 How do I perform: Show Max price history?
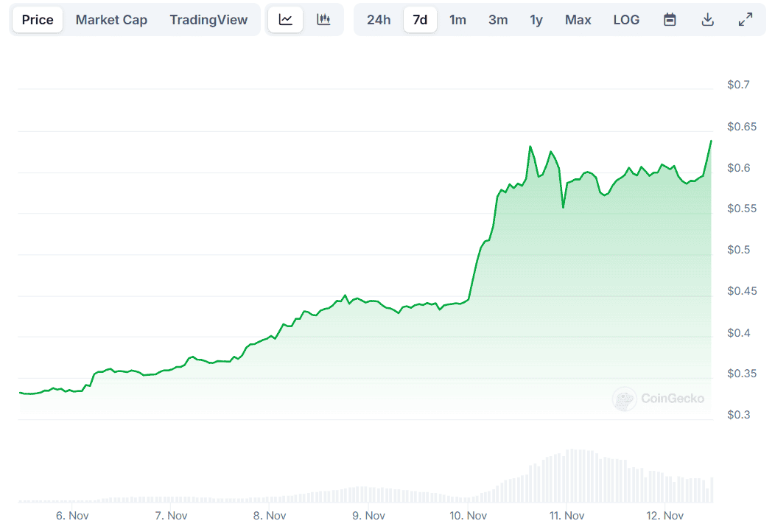click(578, 20)
